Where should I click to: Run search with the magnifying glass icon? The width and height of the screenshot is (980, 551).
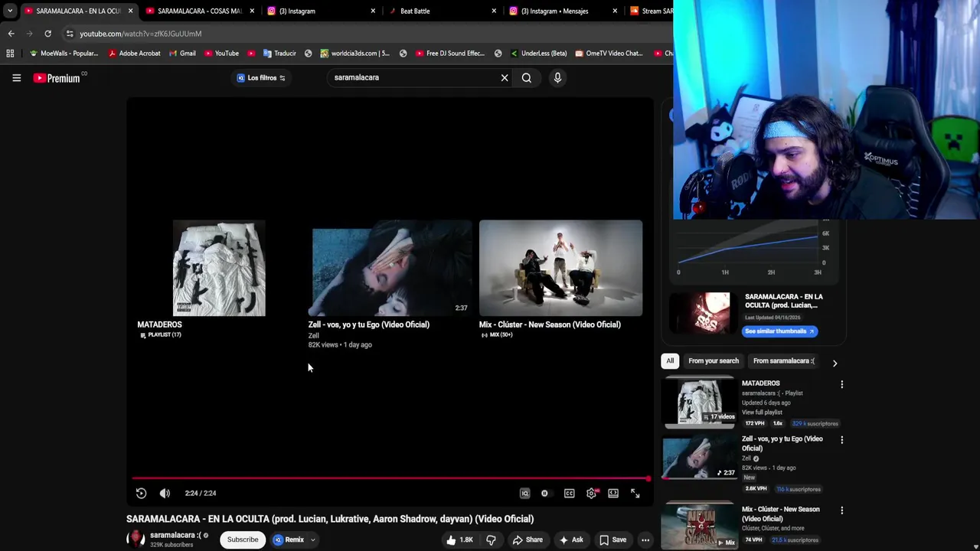click(527, 77)
